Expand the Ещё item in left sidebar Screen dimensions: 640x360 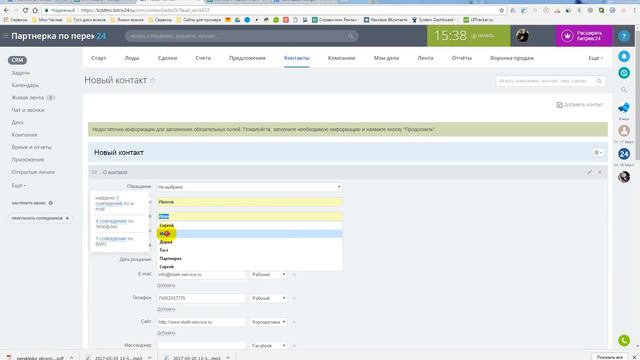tap(18, 185)
